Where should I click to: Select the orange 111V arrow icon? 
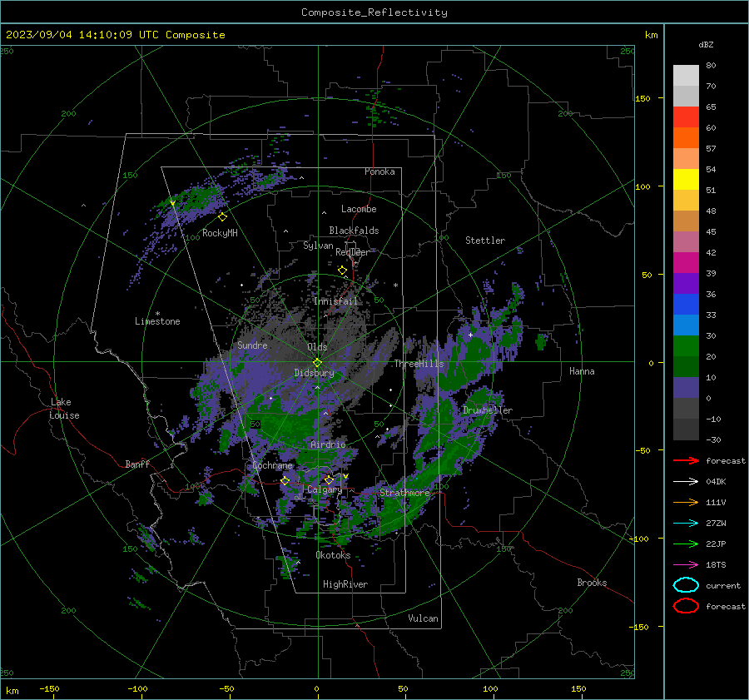coord(686,502)
